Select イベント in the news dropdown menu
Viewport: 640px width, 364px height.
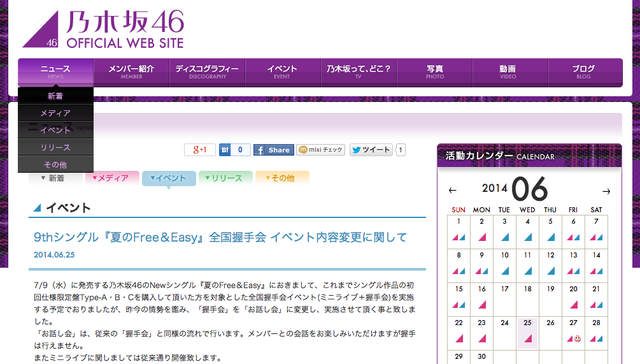pyautogui.click(x=56, y=130)
